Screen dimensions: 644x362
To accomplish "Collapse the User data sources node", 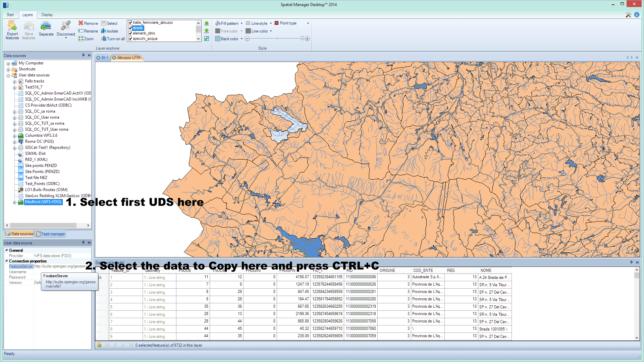I will [x=8, y=75].
